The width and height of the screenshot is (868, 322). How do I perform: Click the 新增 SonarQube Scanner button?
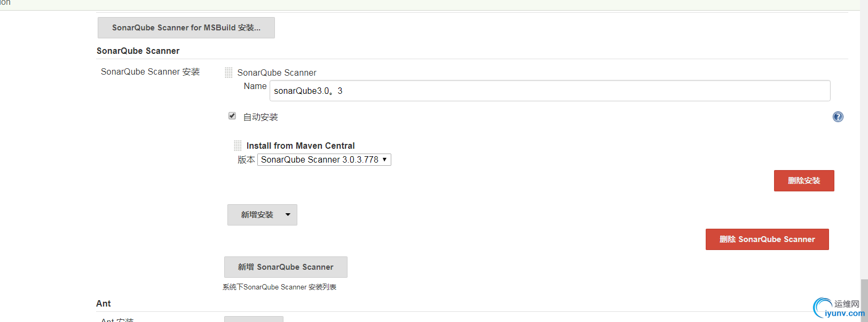(x=286, y=267)
